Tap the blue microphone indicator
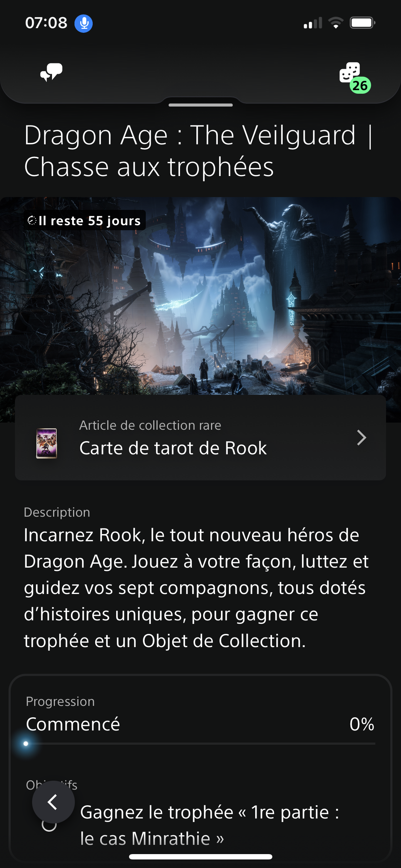The width and height of the screenshot is (401, 868). (x=84, y=24)
